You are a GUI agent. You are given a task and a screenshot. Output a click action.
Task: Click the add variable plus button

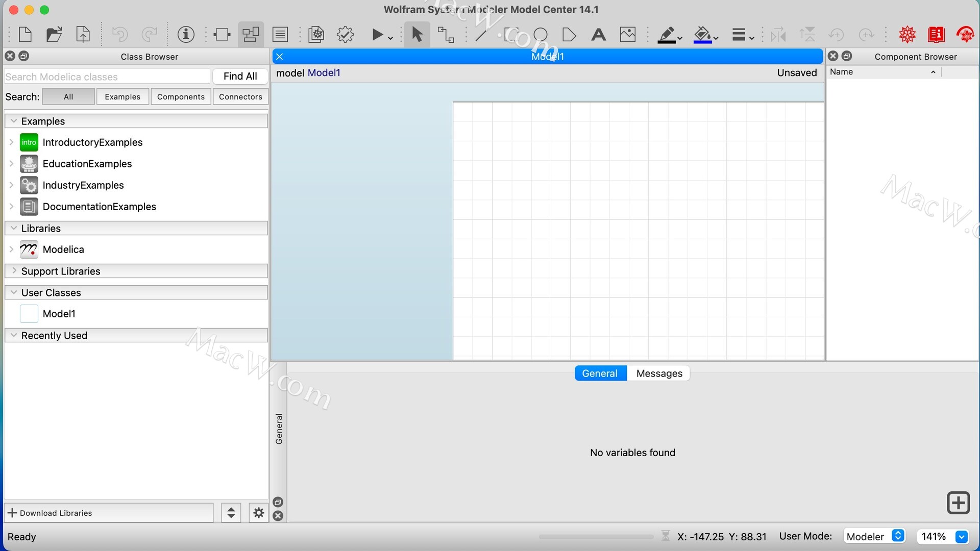point(958,503)
